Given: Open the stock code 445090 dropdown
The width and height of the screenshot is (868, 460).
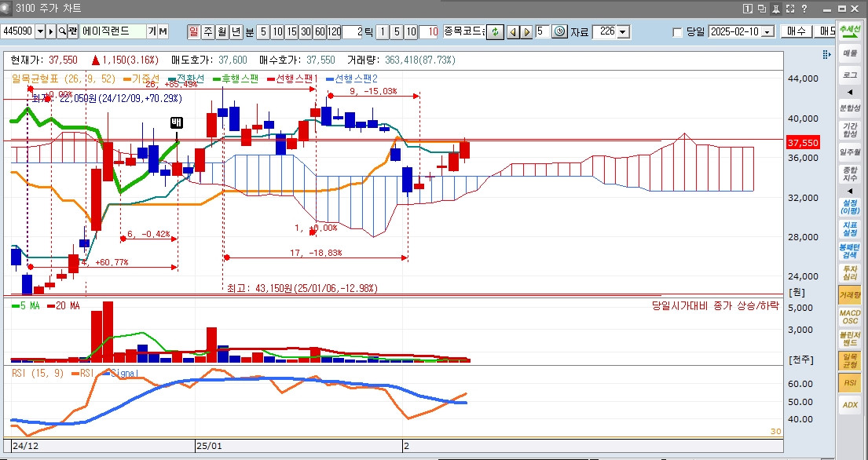Looking at the screenshot, I should point(39,32).
